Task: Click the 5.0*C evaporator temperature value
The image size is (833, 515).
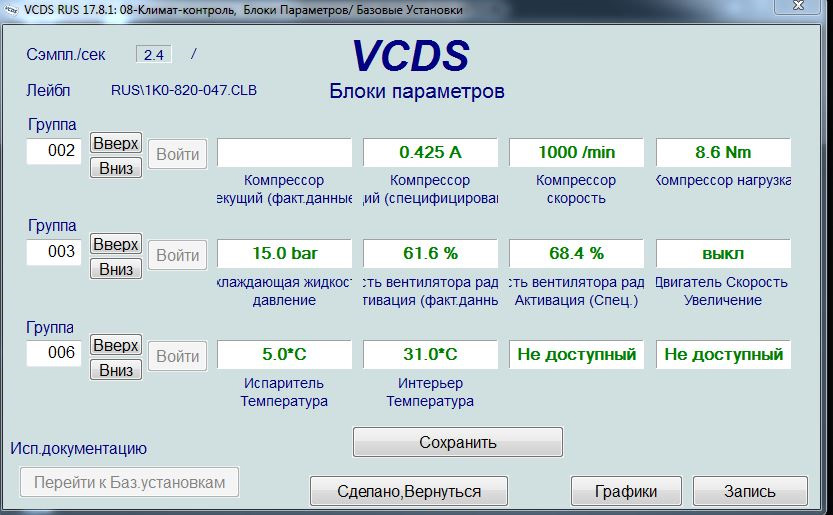Action: click(x=284, y=354)
